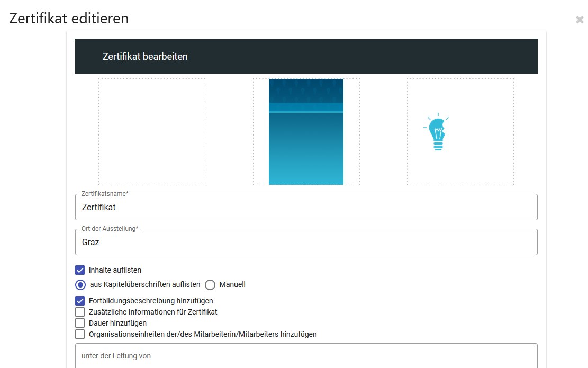Click the Inhalte auflisten label text
The image size is (588, 368).
point(115,270)
